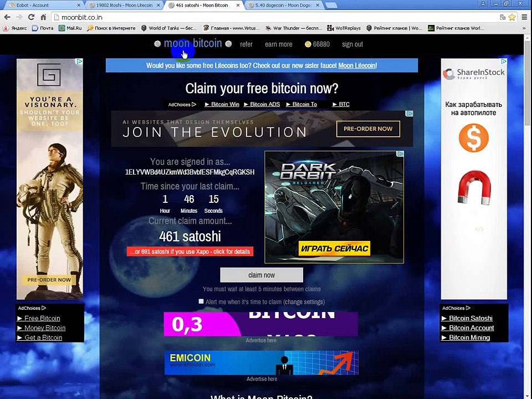Click the sign out link

click(352, 44)
